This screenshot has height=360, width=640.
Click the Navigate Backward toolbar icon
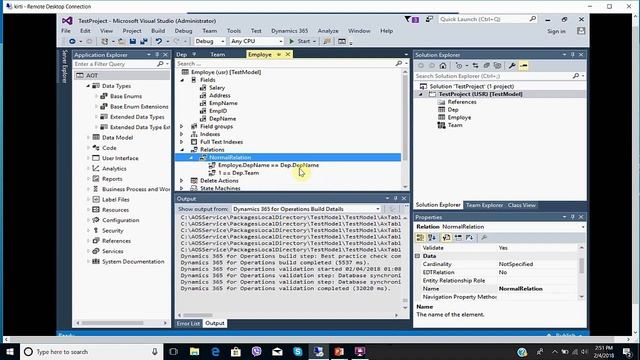(72, 41)
